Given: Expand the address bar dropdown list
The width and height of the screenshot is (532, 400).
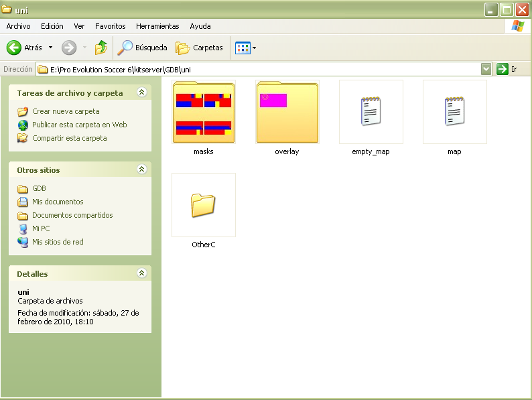Looking at the screenshot, I should pos(486,69).
